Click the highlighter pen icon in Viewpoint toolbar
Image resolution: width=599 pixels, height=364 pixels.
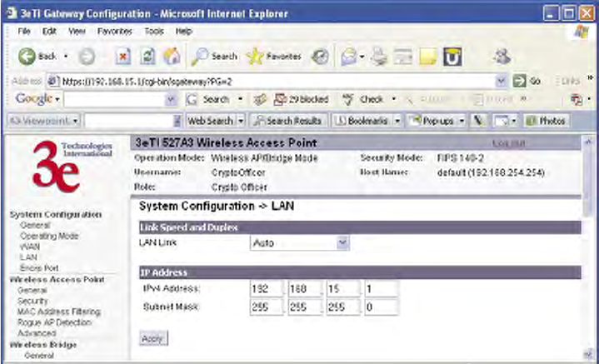point(478,121)
